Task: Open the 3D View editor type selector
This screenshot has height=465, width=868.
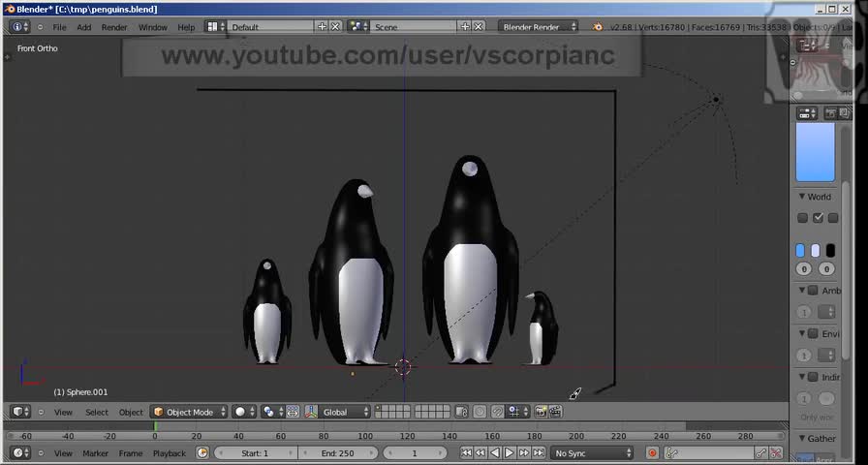Action: [20, 412]
